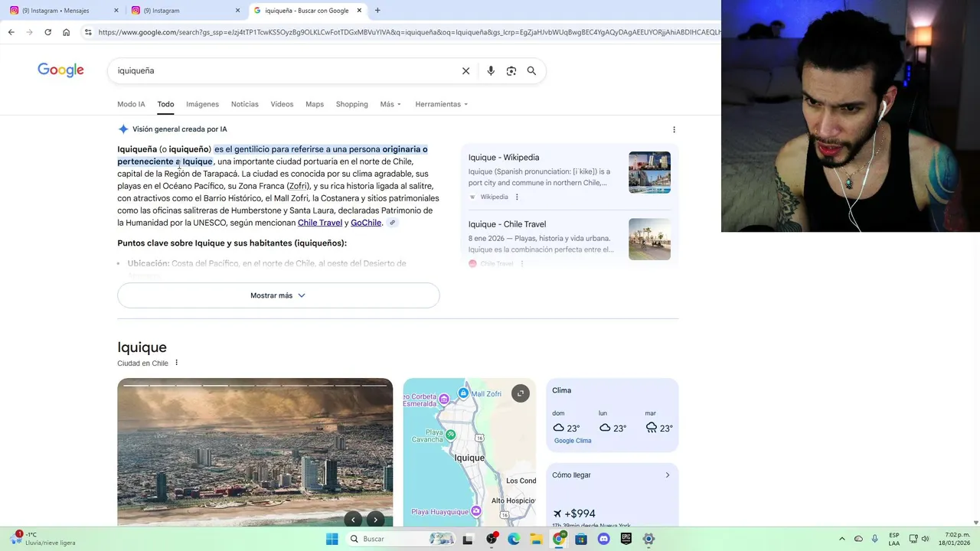This screenshot has width=980, height=551.
Task: Close the second Instagram tab
Action: (x=237, y=11)
